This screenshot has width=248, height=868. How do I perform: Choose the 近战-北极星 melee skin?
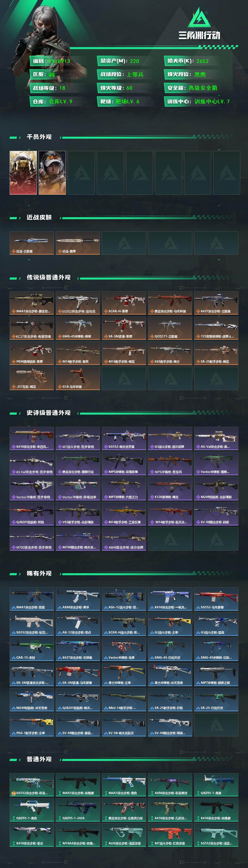point(32,243)
